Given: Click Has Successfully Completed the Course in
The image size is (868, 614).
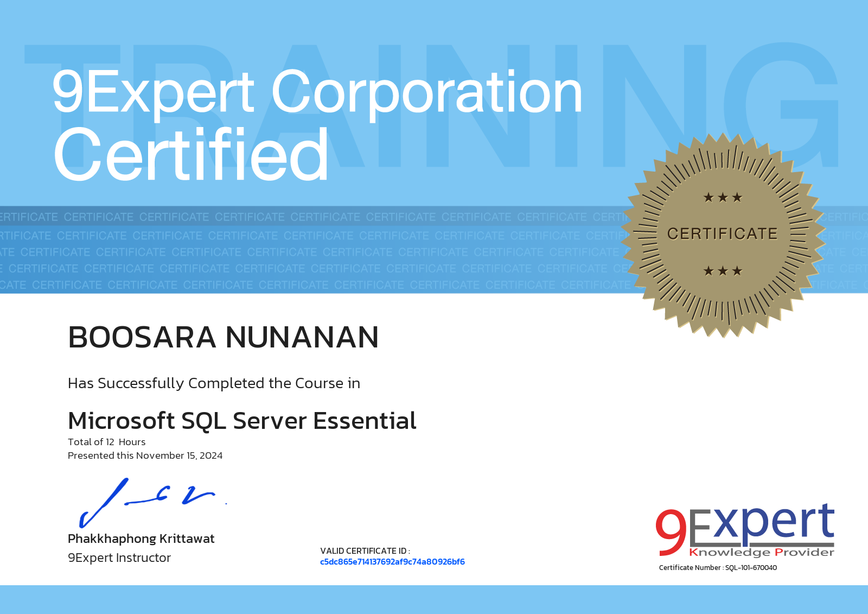Looking at the screenshot, I should coord(214,383).
